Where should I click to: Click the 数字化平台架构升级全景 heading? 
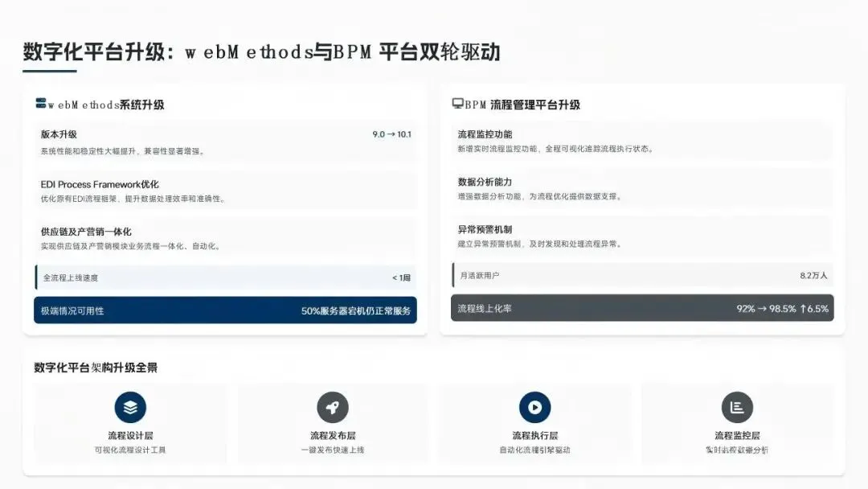pos(96,368)
